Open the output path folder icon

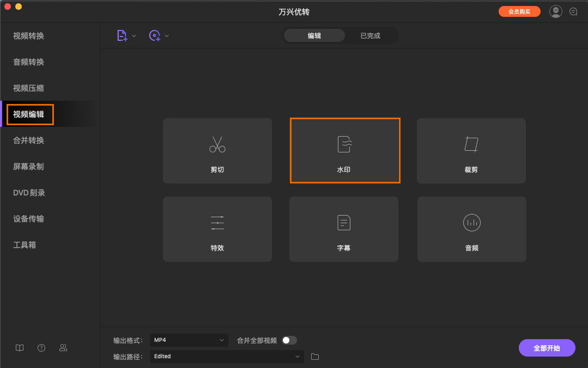[x=314, y=357]
